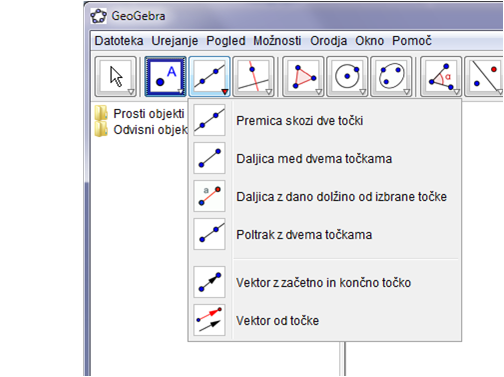Choose Vektor od točke
Screen dimensions: 504x377
click(x=325, y=320)
